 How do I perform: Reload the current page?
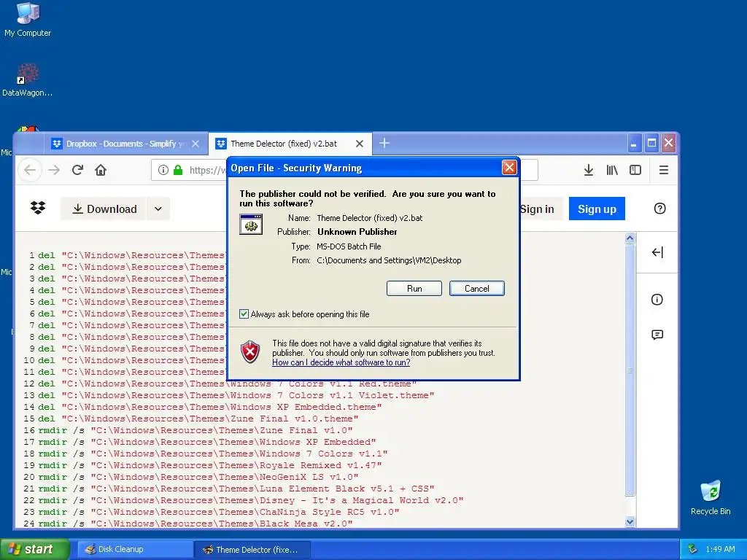coord(77,170)
